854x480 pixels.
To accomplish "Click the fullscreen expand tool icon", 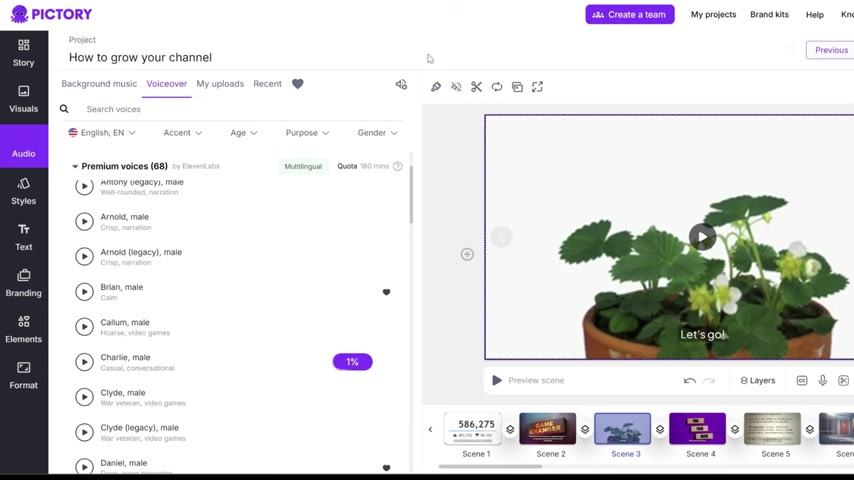I will tap(538, 87).
